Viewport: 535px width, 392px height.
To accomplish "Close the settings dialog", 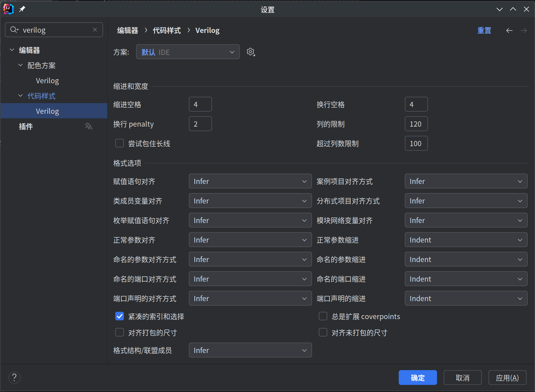I will [526, 9].
